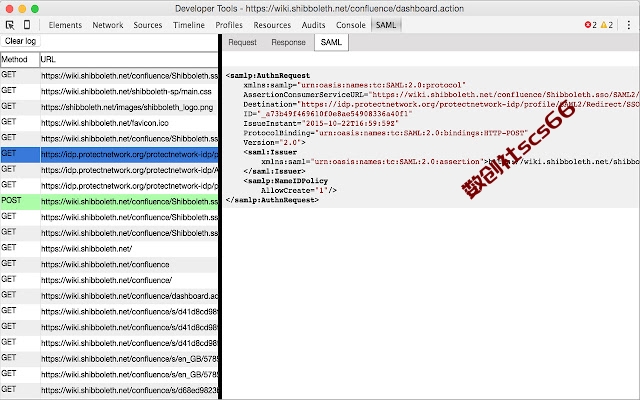Click the Method column header
The height and width of the screenshot is (400, 640).
point(20,59)
